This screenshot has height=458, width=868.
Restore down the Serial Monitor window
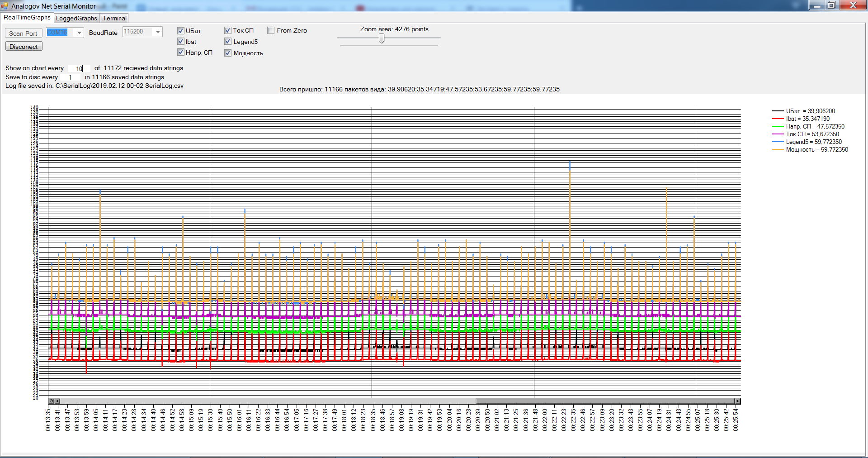pyautogui.click(x=831, y=5)
